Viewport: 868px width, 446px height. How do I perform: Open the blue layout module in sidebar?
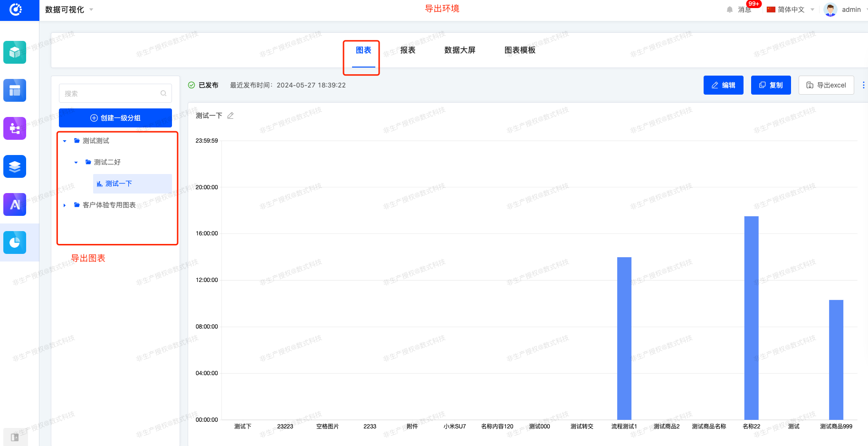(x=15, y=90)
